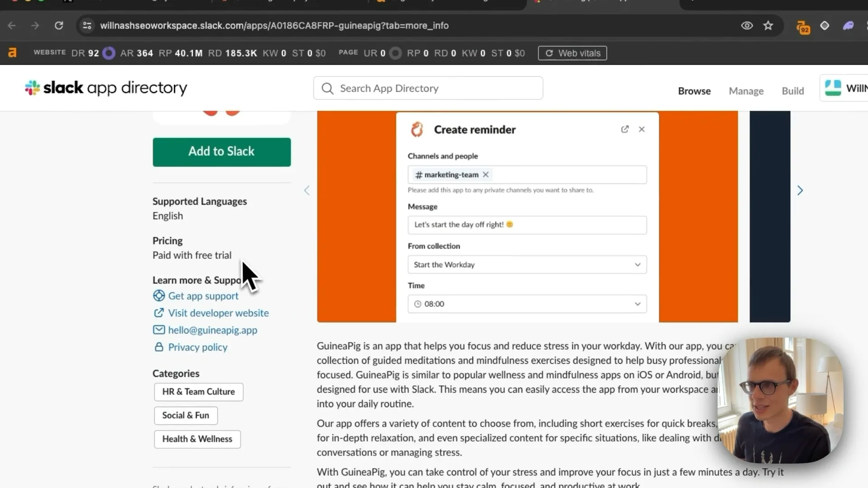Show previous screenshot with left chevron
The height and width of the screenshot is (488, 868).
point(307,190)
